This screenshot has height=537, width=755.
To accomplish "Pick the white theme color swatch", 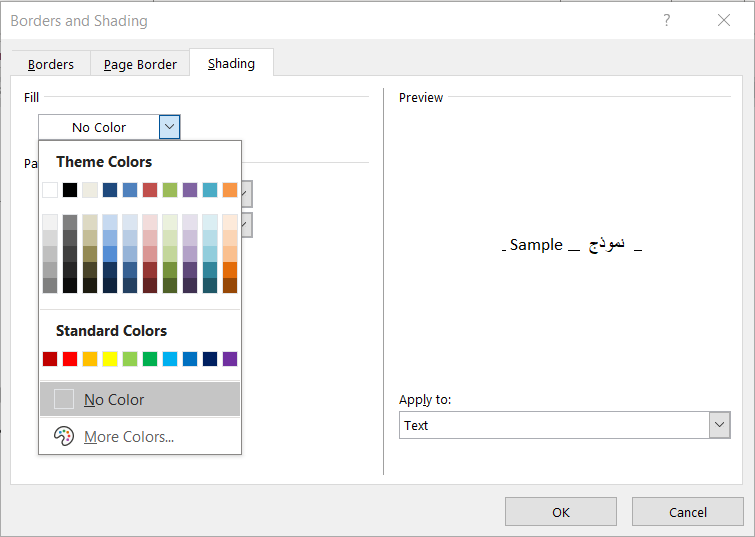I will pos(50,190).
